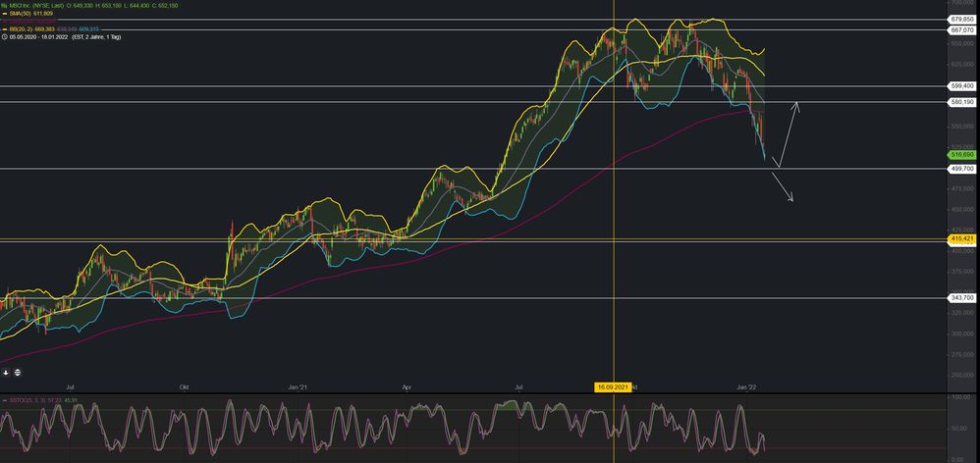Click the MSCI Inc. candlestick icon in legend
Viewport: 980px width, 463px height.
tap(5, 5)
